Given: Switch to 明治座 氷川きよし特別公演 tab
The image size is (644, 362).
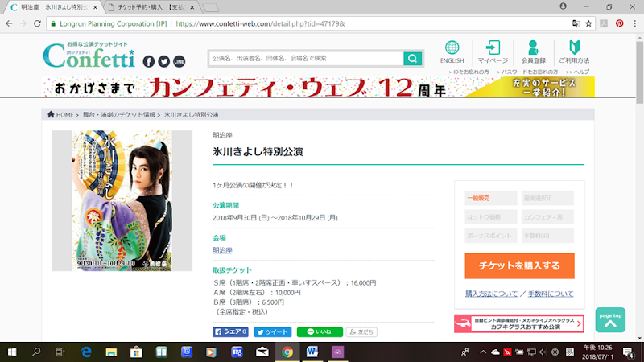Looking at the screenshot, I should point(53,7).
